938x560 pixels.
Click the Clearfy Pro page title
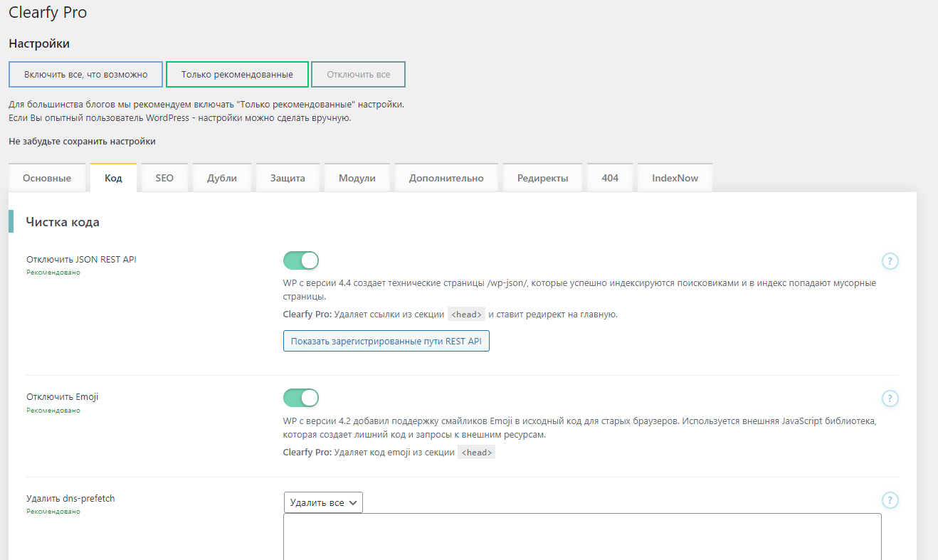pos(48,12)
